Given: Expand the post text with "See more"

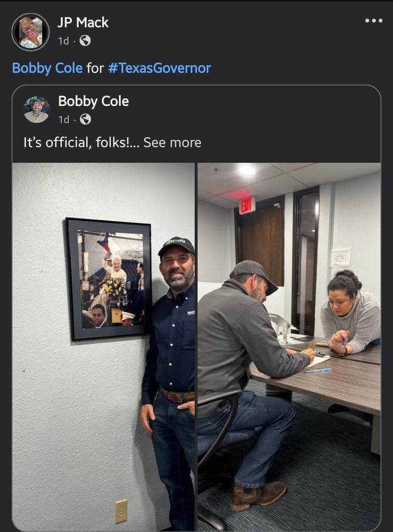Looking at the screenshot, I should 172,143.
